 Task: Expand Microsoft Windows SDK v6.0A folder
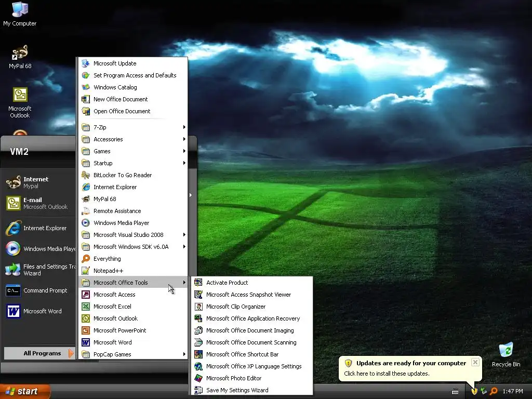click(x=132, y=247)
